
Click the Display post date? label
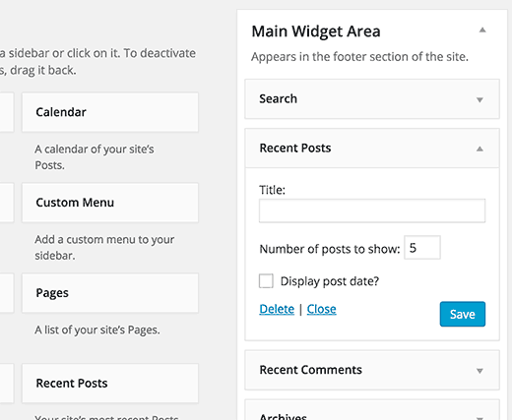coord(330,281)
